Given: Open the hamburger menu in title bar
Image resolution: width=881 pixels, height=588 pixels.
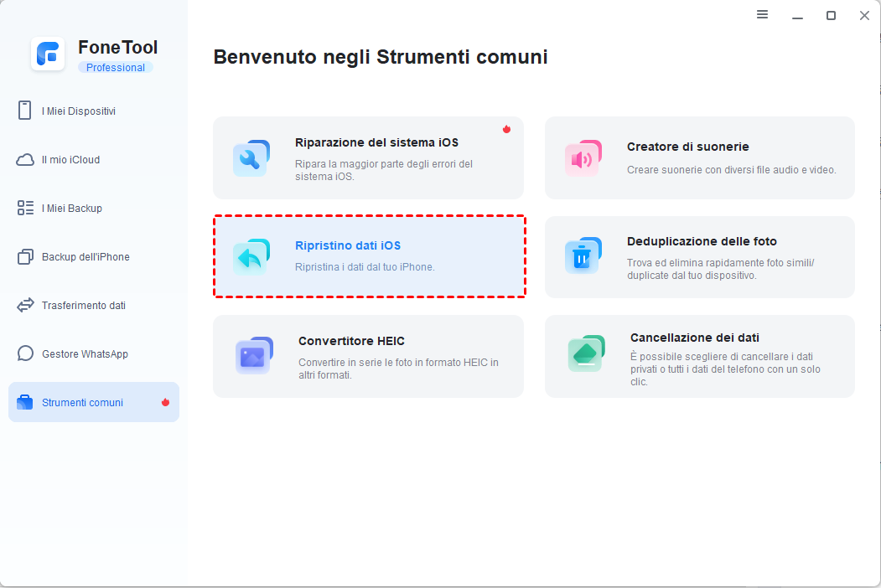Looking at the screenshot, I should point(762,15).
